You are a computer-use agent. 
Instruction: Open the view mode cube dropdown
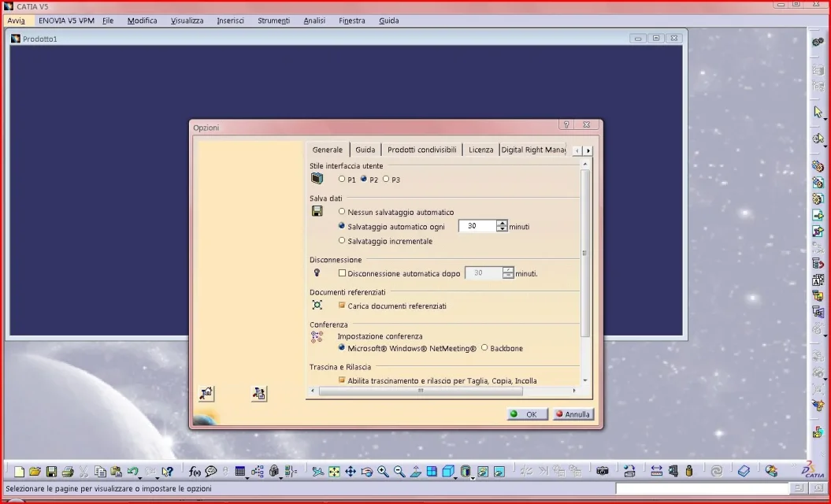455,477
